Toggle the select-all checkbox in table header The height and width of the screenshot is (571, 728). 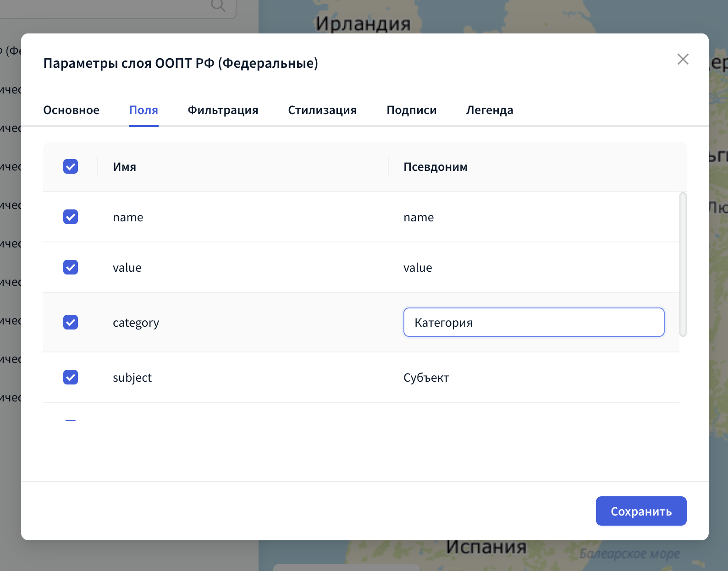[x=71, y=166]
